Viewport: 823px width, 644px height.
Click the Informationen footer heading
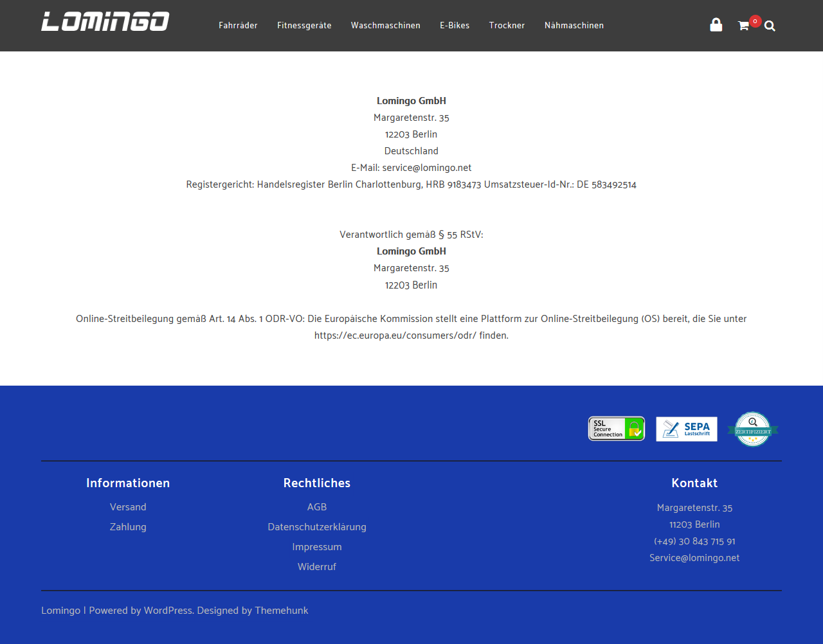pos(128,483)
